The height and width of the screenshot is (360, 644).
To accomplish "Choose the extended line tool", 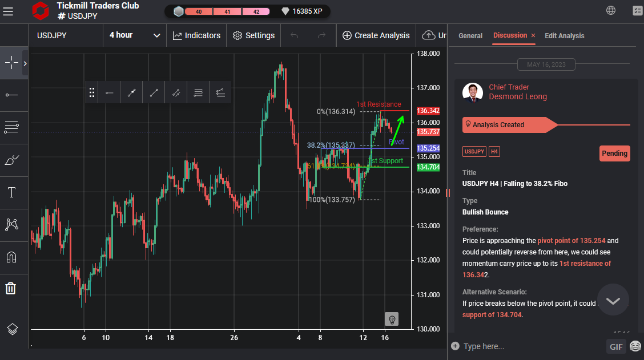I will coord(176,93).
